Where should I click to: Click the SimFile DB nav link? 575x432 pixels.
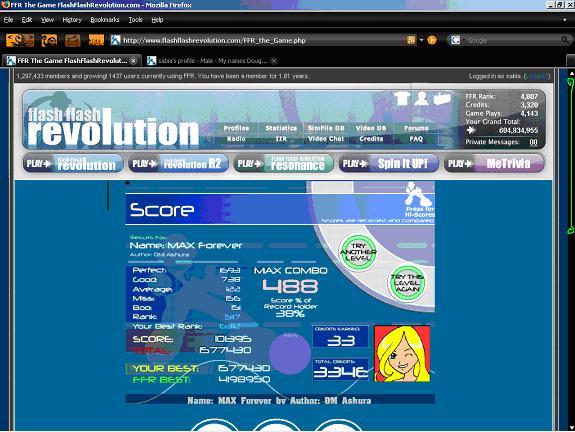pos(326,128)
